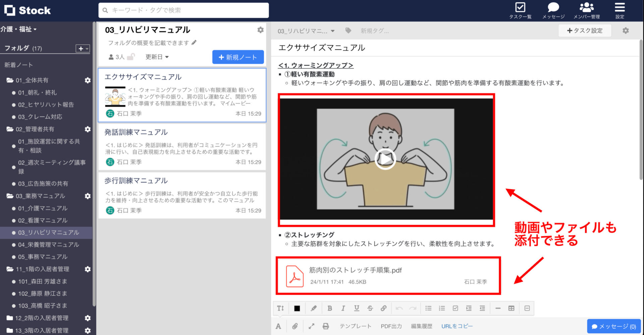Click URLをコピー link
The height and width of the screenshot is (335, 644).
[x=457, y=326]
